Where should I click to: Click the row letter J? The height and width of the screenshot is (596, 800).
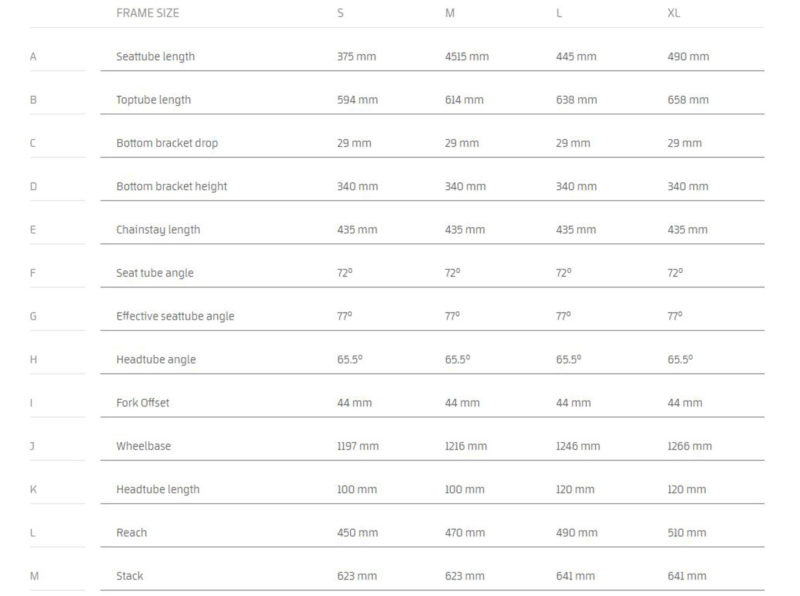tap(33, 446)
